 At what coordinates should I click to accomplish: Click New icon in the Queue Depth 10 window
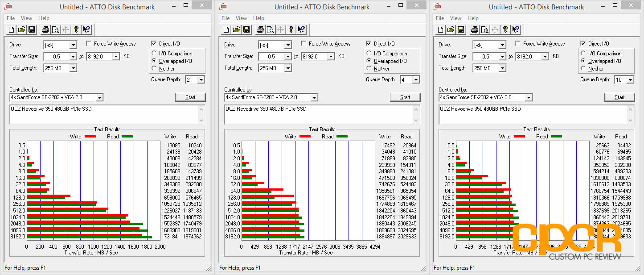[441, 30]
